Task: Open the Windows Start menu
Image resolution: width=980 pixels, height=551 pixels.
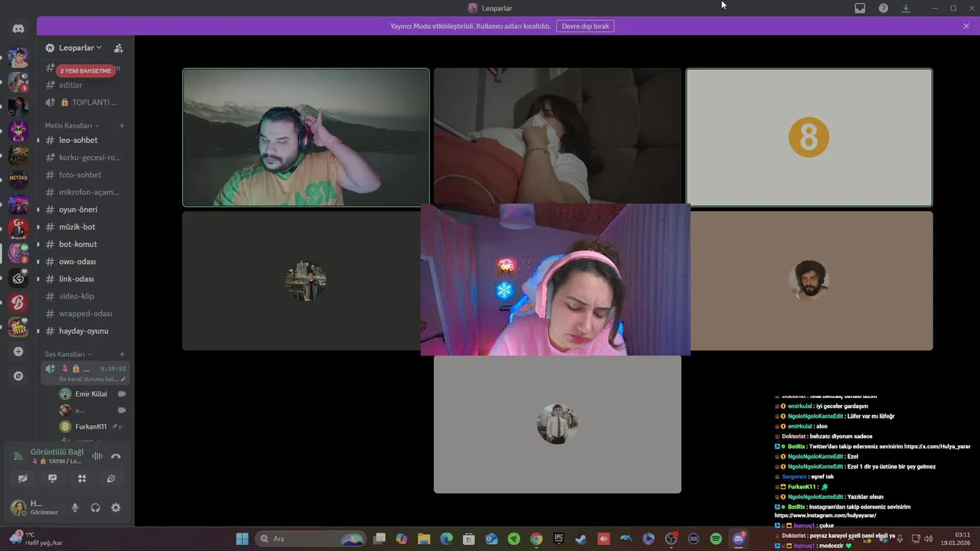Action: click(242, 539)
